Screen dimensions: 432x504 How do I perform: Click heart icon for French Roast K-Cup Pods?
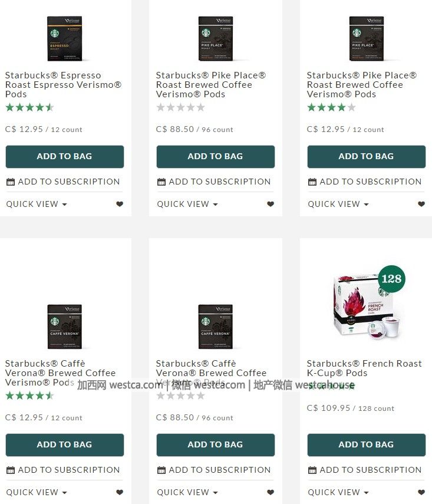click(421, 492)
